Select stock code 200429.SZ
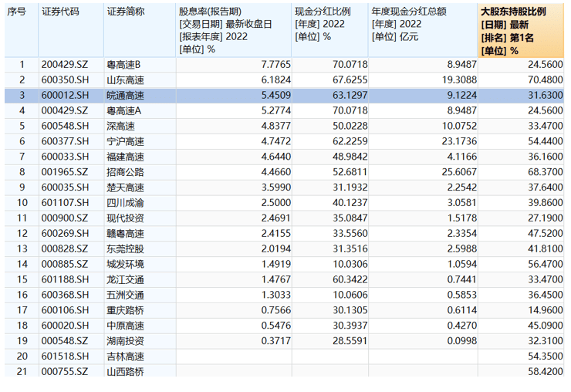The image size is (571, 392). 65,65
